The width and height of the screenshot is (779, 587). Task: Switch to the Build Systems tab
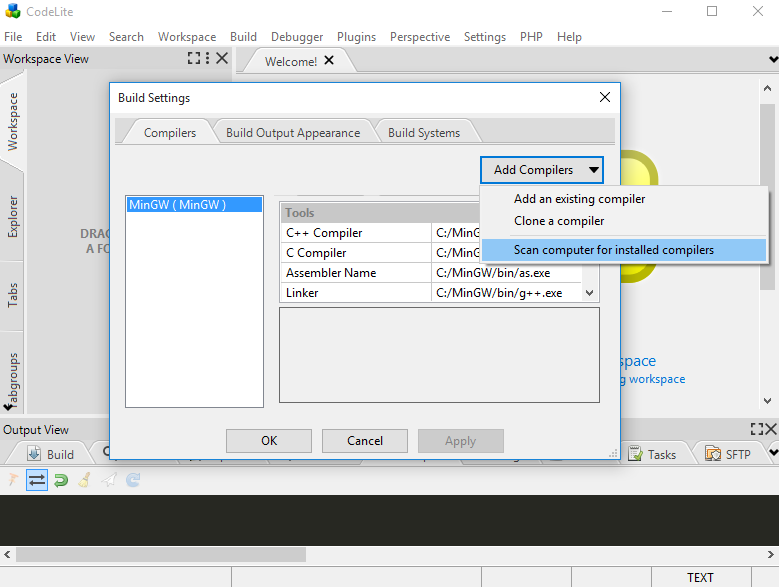click(424, 133)
